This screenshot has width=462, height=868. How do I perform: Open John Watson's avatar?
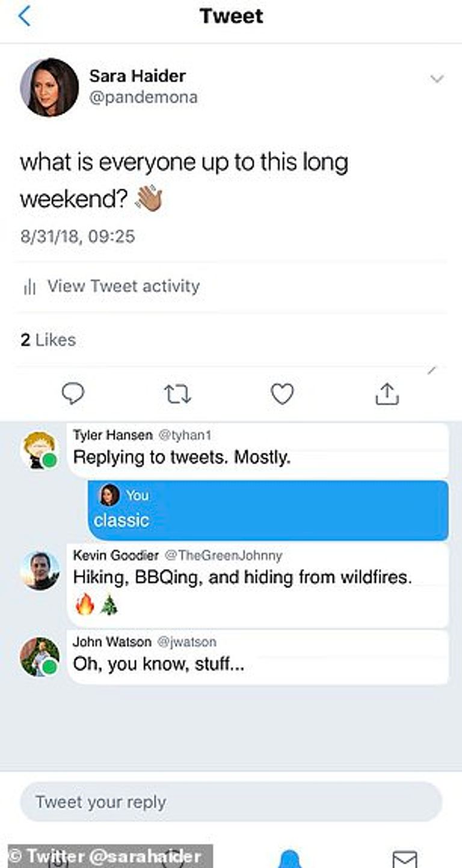[x=40, y=657]
